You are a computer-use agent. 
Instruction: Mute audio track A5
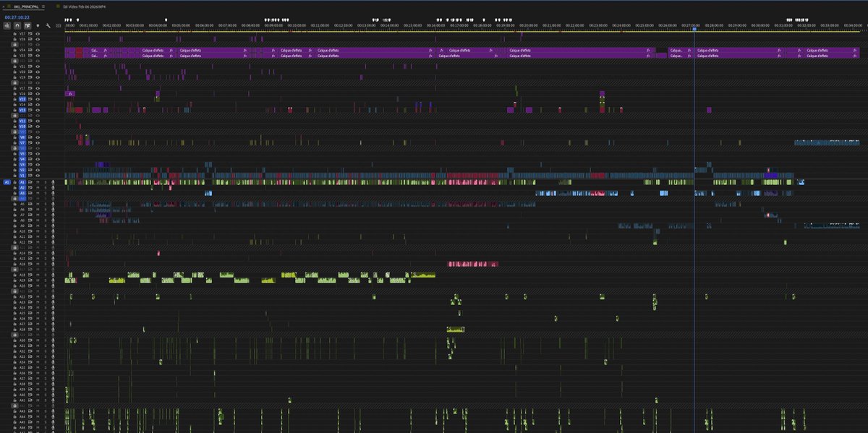tap(38, 204)
